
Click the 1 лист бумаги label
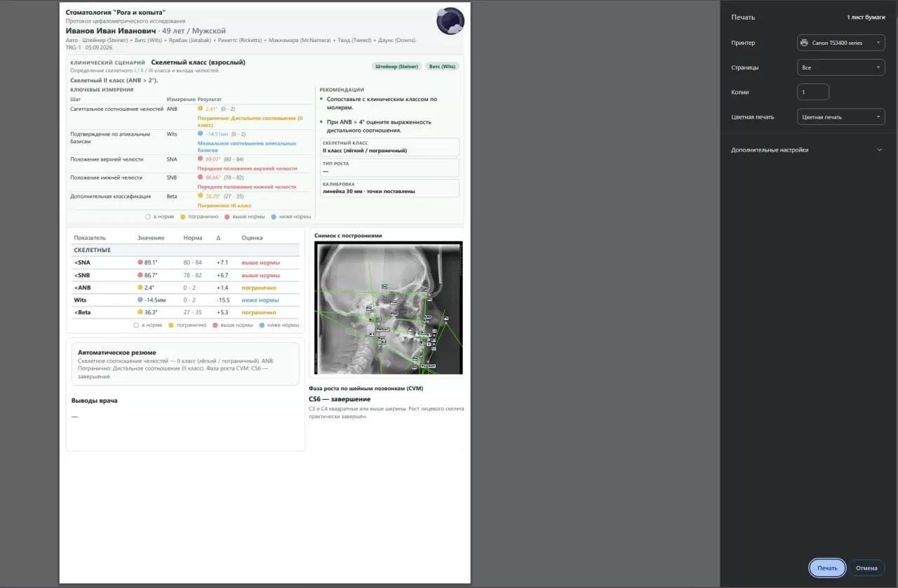click(x=866, y=17)
